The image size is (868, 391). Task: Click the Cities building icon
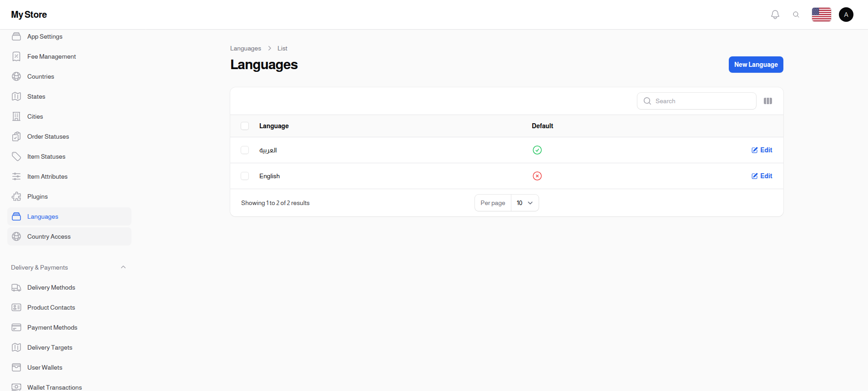pos(16,116)
